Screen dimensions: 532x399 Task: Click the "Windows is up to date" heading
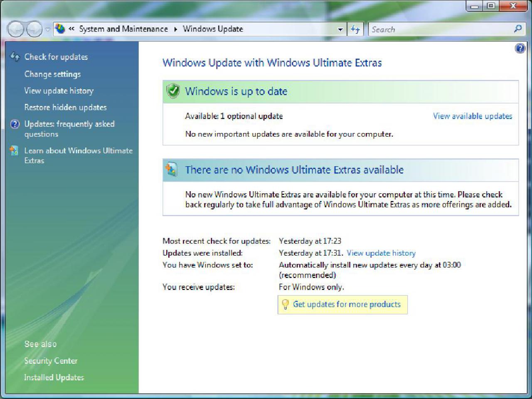[236, 91]
